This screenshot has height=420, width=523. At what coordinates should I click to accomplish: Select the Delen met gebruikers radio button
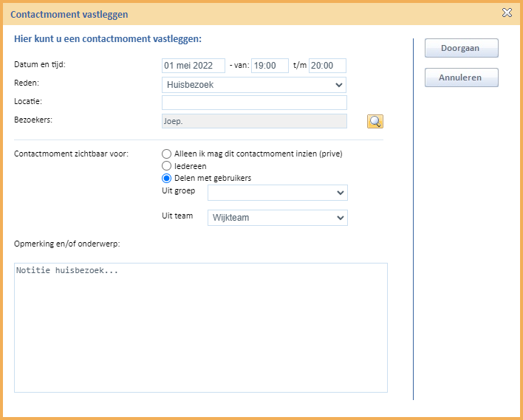pos(166,179)
